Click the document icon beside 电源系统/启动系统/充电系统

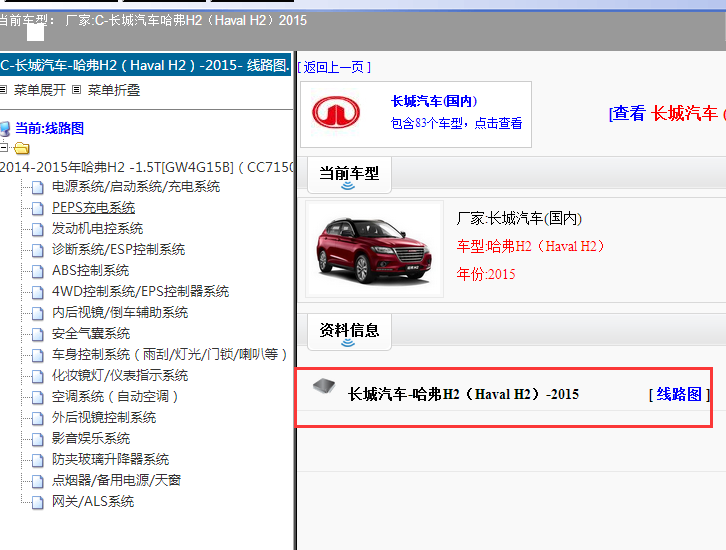(38, 187)
